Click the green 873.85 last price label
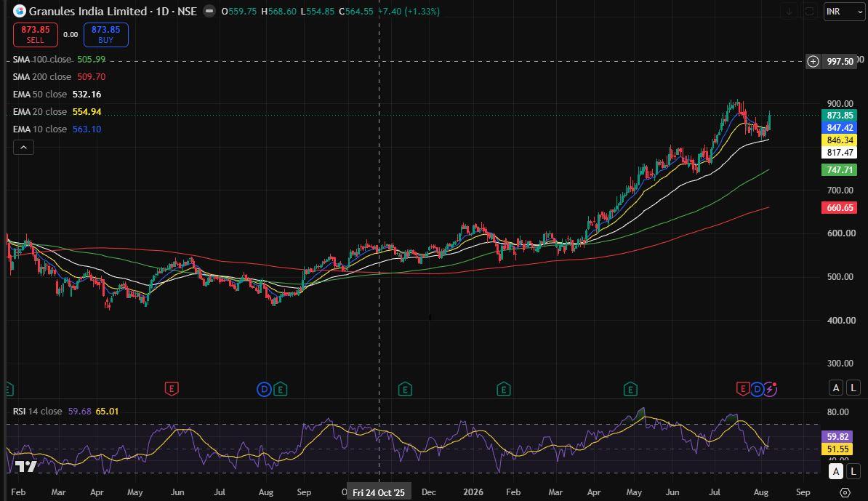 [839, 115]
